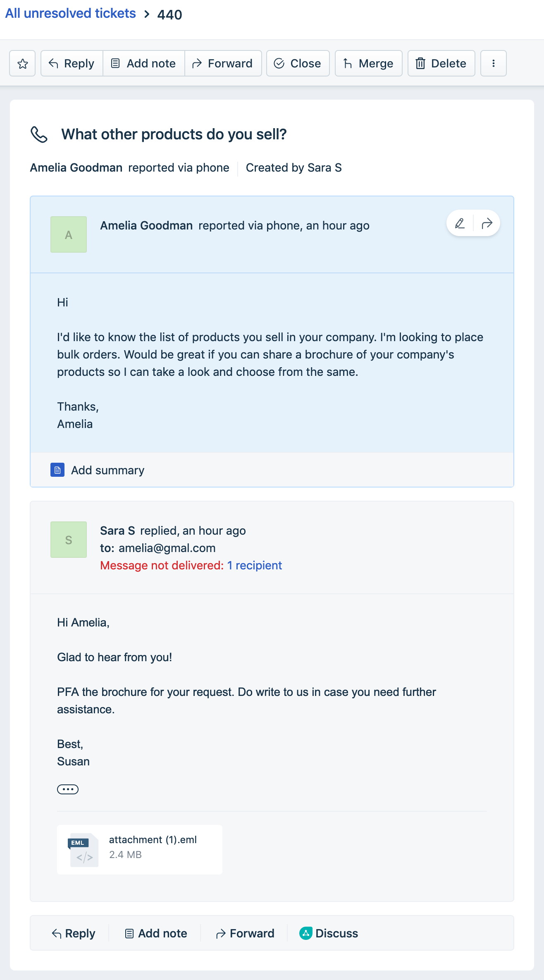544x980 pixels.
Task: Click Forward at the conversation bottom
Action: point(245,933)
